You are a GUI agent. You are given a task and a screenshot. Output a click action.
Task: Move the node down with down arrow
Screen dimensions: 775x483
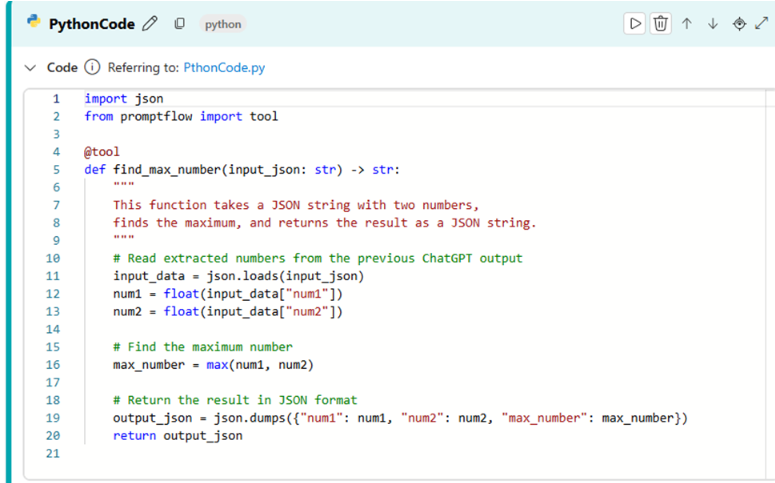click(x=713, y=24)
